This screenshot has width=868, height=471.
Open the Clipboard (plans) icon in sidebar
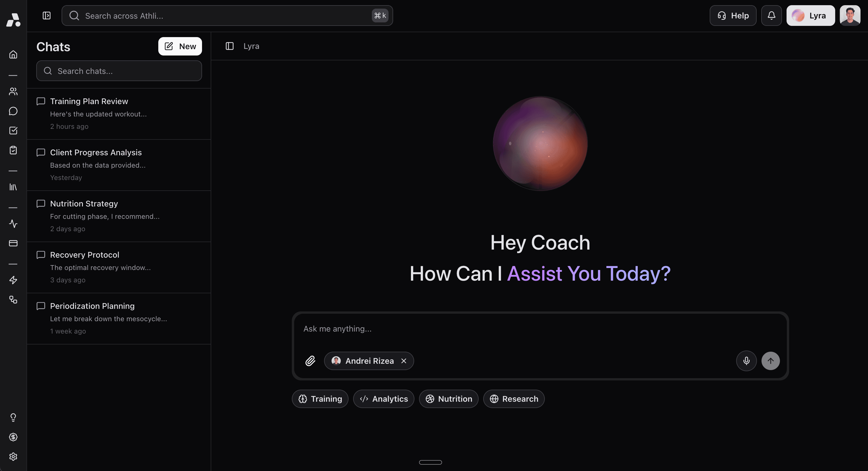tap(13, 150)
